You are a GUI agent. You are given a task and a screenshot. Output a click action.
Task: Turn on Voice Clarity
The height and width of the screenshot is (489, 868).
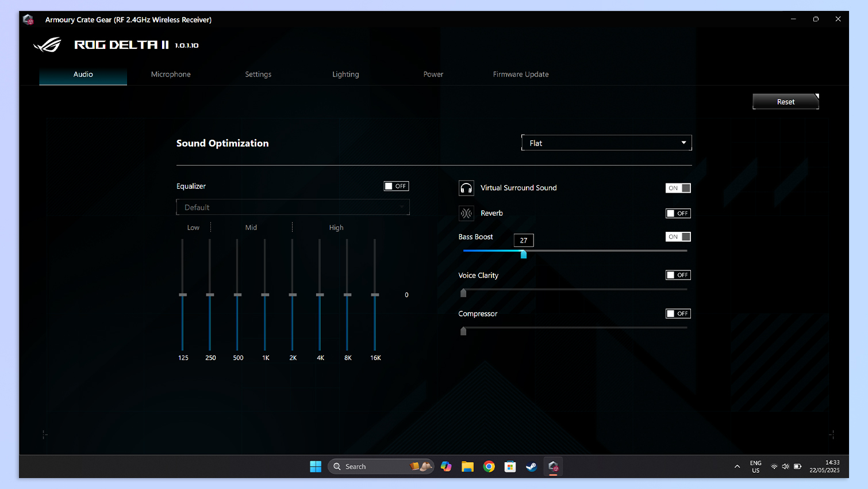678,275
